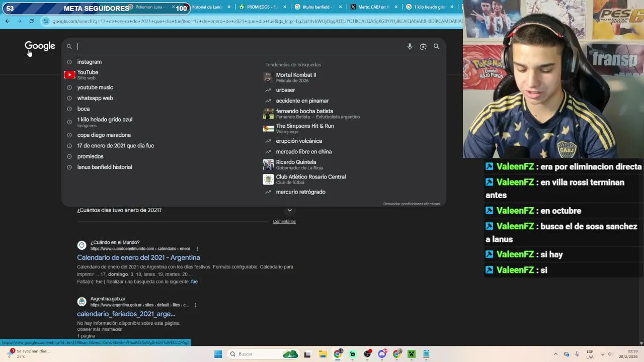The height and width of the screenshot is (362, 644).
Task: Open Task View icon on taskbar
Action: (307, 354)
